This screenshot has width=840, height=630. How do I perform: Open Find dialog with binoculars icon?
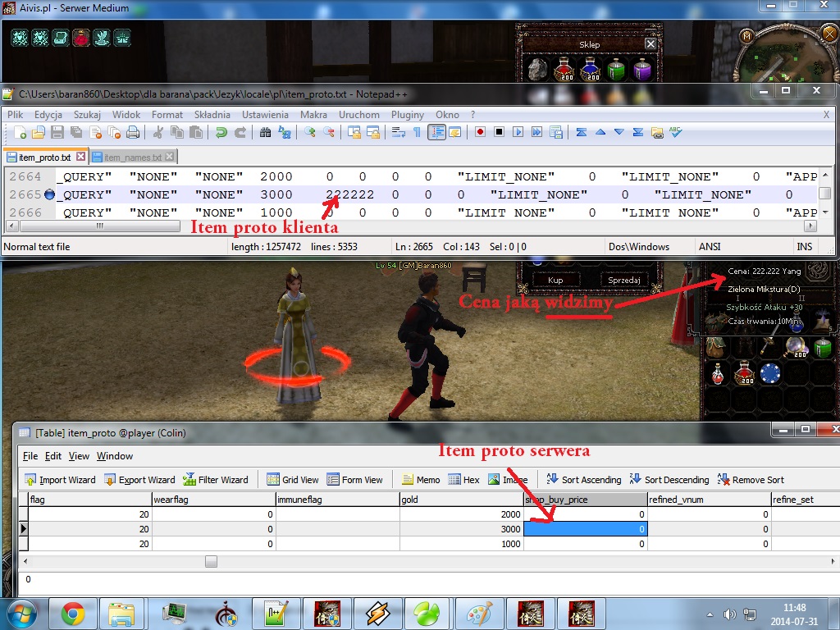pos(265,132)
